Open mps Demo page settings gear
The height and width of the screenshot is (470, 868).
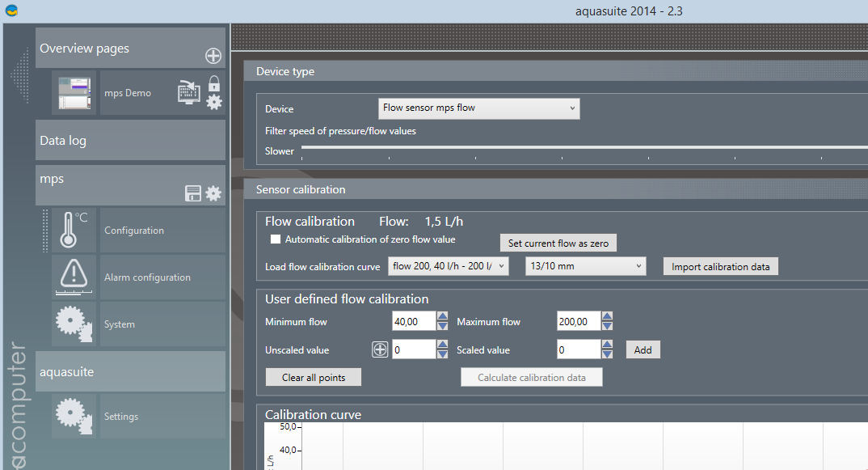point(214,102)
